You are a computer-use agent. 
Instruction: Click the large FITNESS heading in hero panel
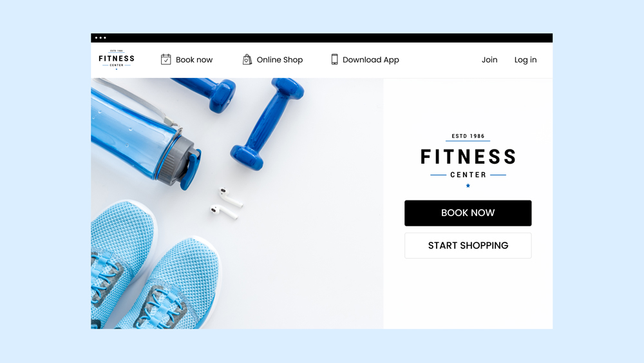point(468,157)
